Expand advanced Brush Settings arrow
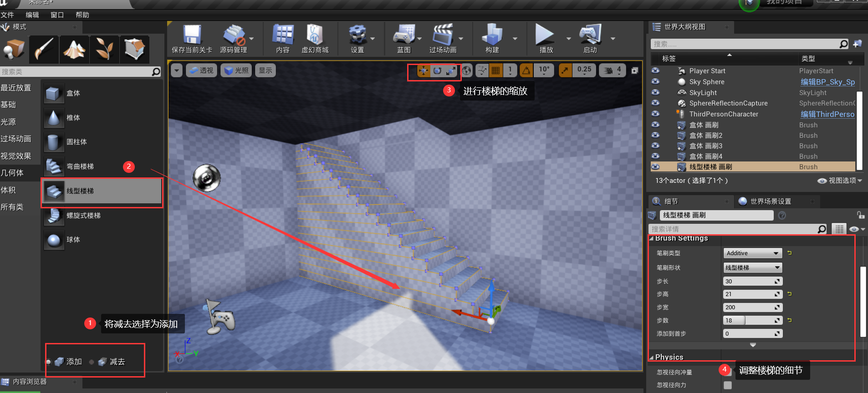 [753, 345]
